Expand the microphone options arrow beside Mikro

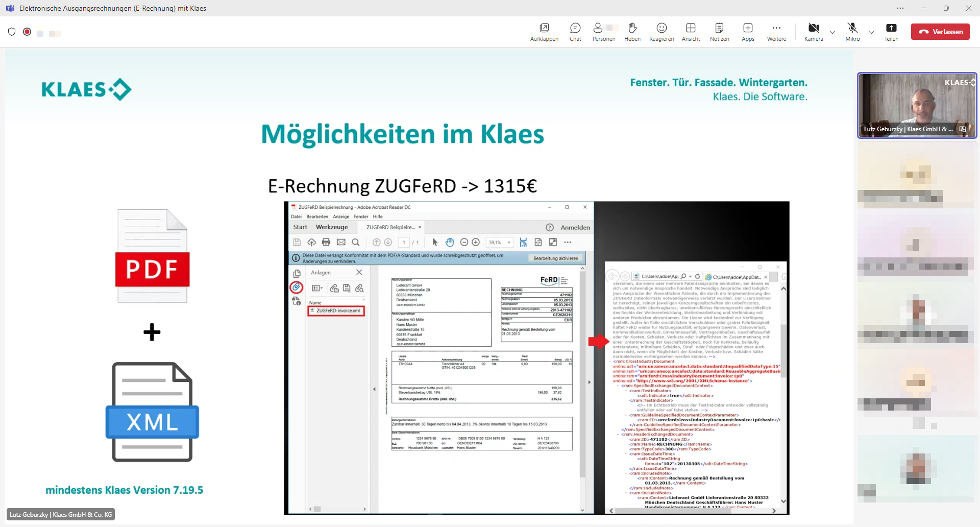pyautogui.click(x=871, y=32)
